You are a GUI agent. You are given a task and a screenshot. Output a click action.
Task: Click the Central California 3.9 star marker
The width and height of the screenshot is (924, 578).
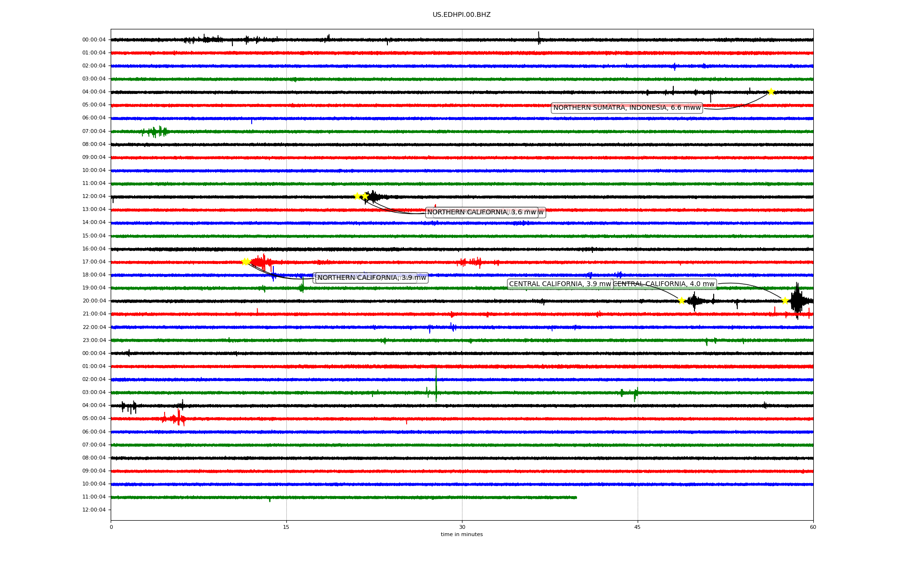click(x=681, y=301)
